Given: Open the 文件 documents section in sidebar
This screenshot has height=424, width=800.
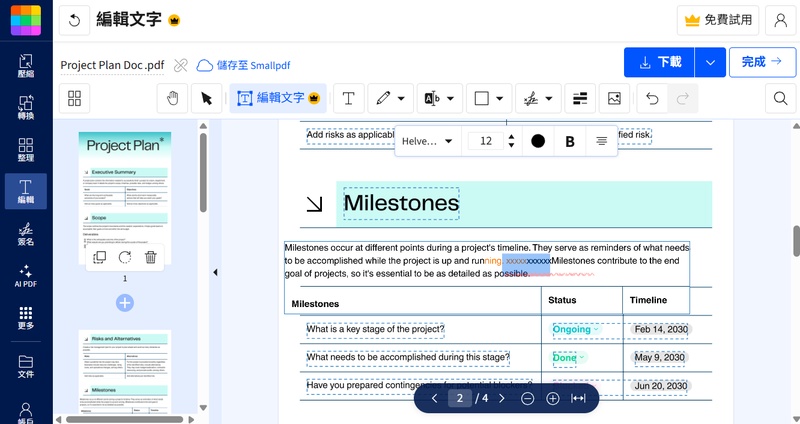Looking at the screenshot, I should (26, 366).
